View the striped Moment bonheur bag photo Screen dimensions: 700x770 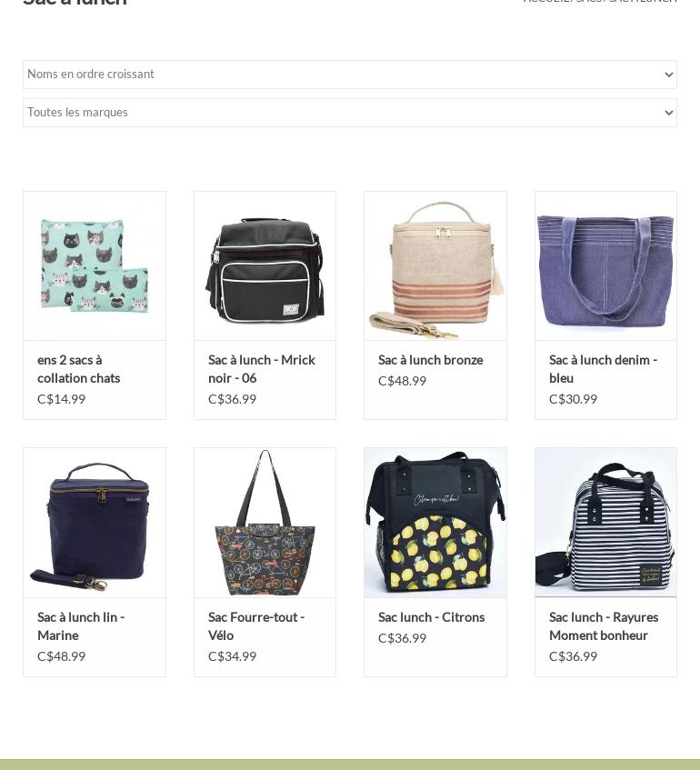[605, 523]
